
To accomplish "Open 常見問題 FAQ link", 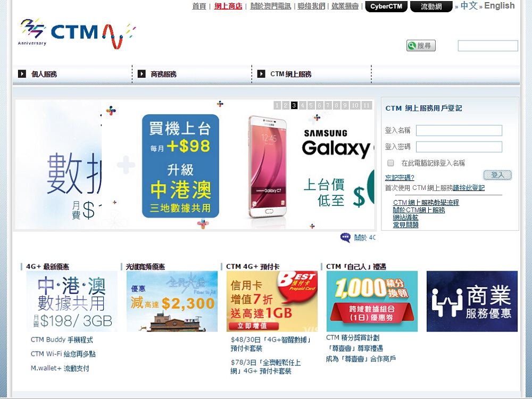I will click(405, 225).
